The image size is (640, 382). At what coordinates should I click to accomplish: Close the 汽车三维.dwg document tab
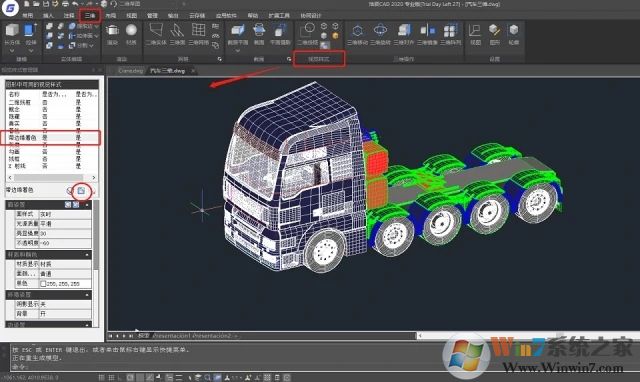[x=193, y=71]
